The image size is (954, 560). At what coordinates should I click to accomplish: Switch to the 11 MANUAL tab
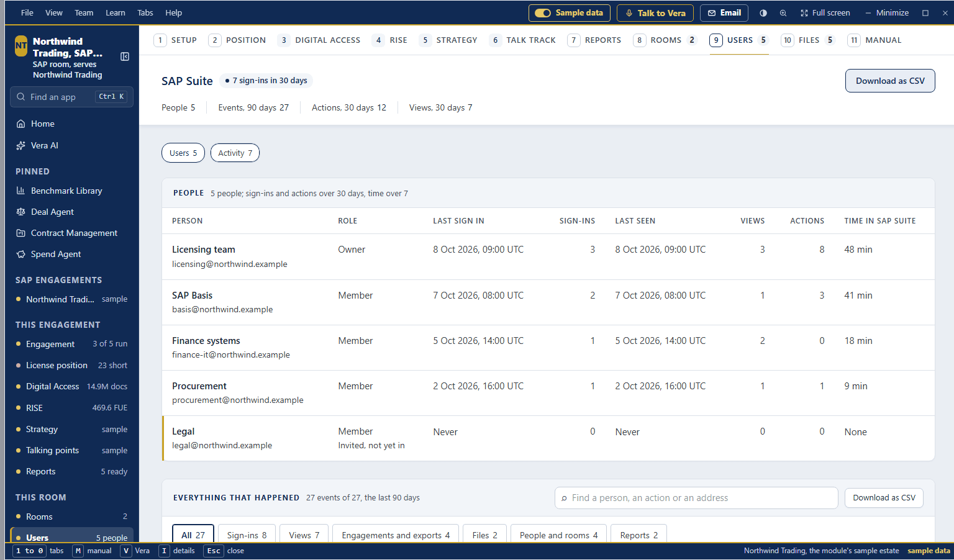874,40
